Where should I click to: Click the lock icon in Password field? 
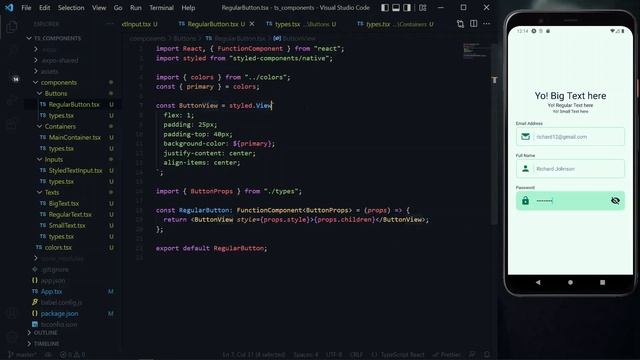(x=525, y=200)
